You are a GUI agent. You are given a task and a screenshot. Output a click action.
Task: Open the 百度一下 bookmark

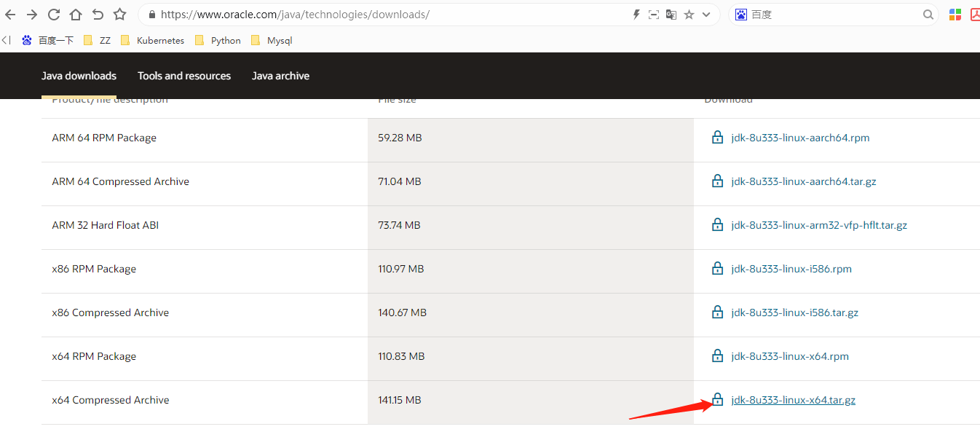pos(48,41)
